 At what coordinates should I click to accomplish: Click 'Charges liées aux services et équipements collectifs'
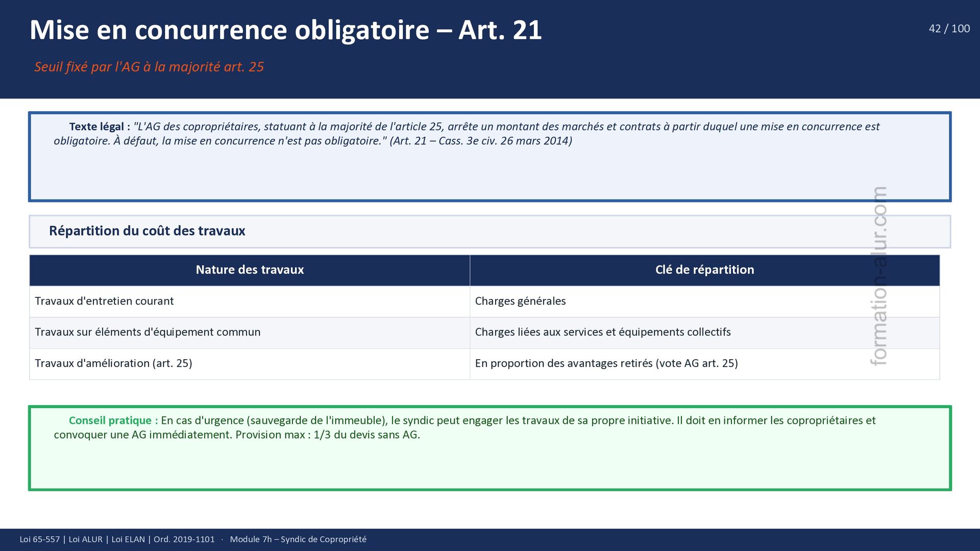point(603,332)
